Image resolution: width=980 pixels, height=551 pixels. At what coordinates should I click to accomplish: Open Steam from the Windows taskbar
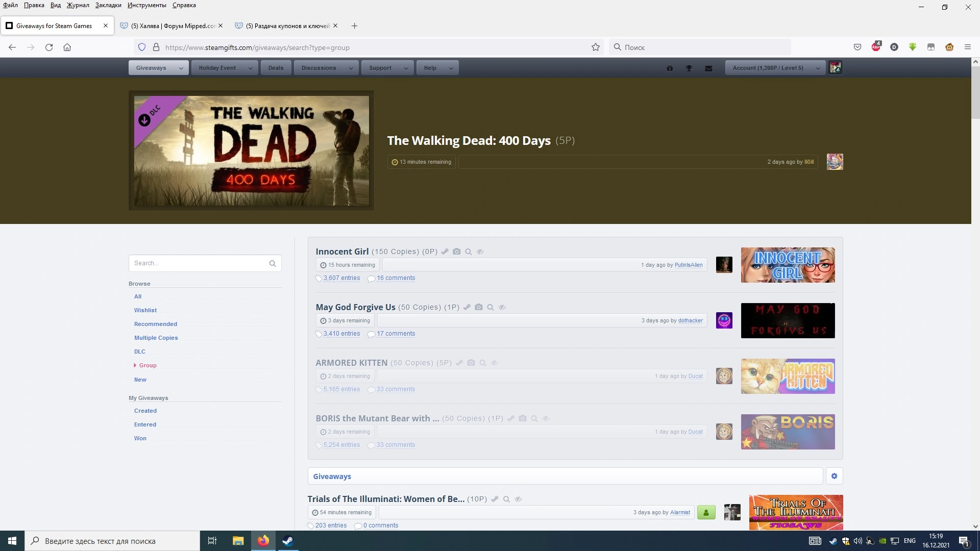(288, 541)
